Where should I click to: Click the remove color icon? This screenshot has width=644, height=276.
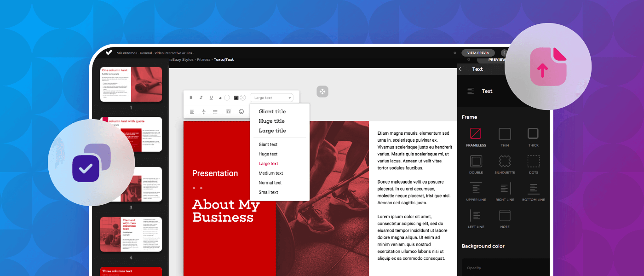(242, 98)
